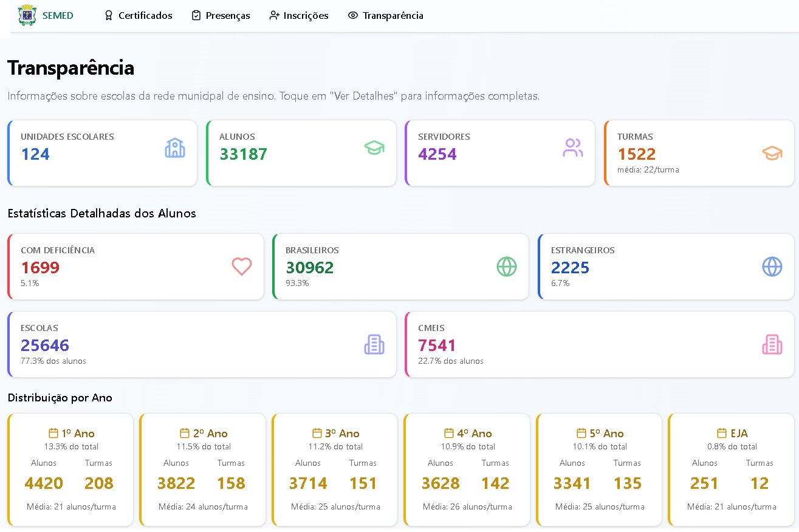Select the 3º Ano distribution card
Image resolution: width=799 pixels, height=532 pixels.
coord(335,469)
